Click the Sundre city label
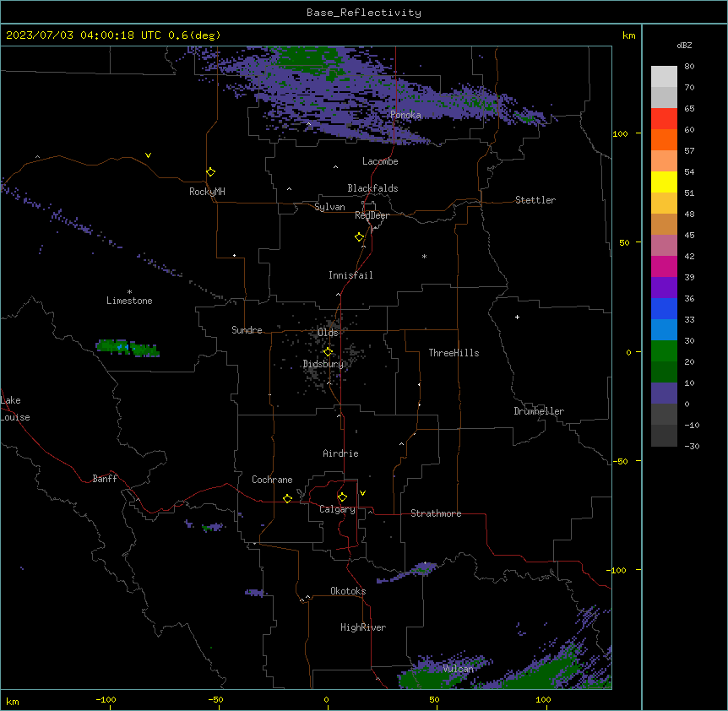 pos(247,330)
